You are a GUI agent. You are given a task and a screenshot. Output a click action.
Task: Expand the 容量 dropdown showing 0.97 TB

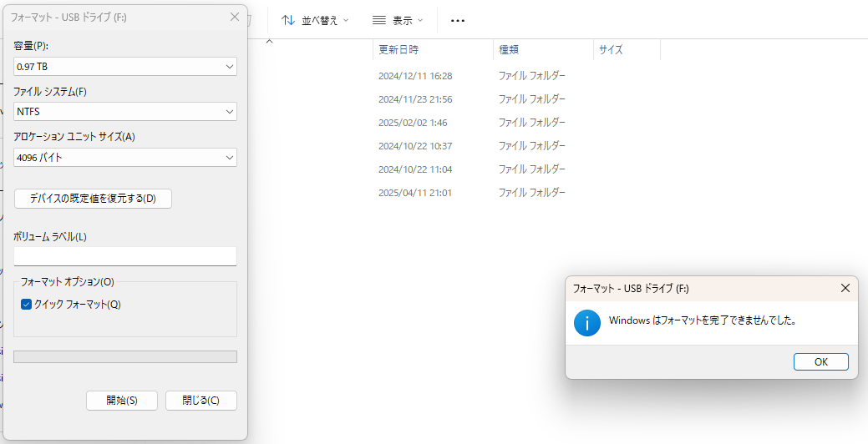pos(125,66)
